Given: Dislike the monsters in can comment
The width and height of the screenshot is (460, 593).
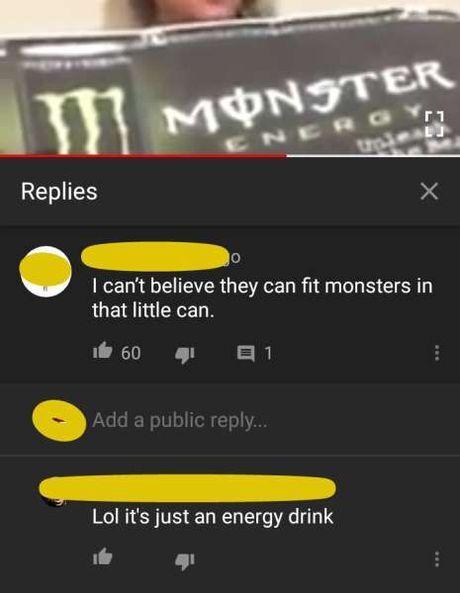Looking at the screenshot, I should [185, 355].
